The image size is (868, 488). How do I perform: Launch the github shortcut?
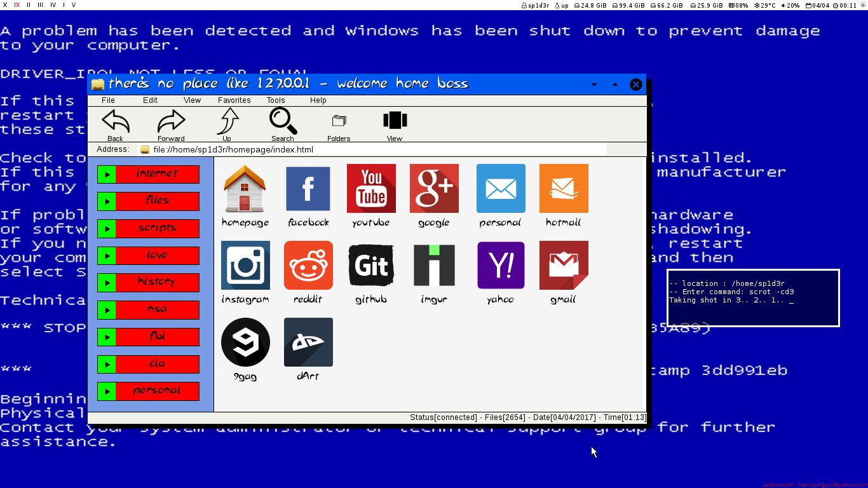coord(370,266)
